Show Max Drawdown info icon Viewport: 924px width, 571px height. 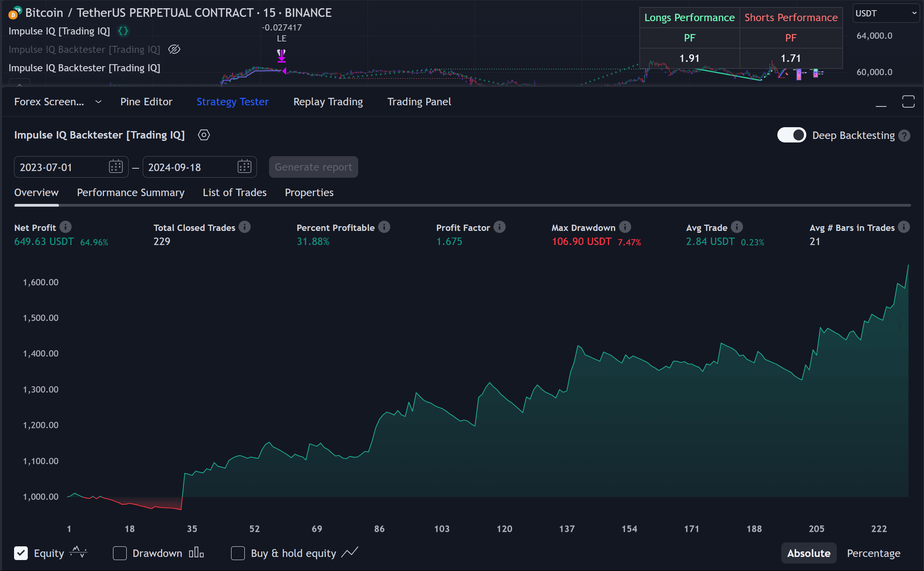click(x=625, y=227)
